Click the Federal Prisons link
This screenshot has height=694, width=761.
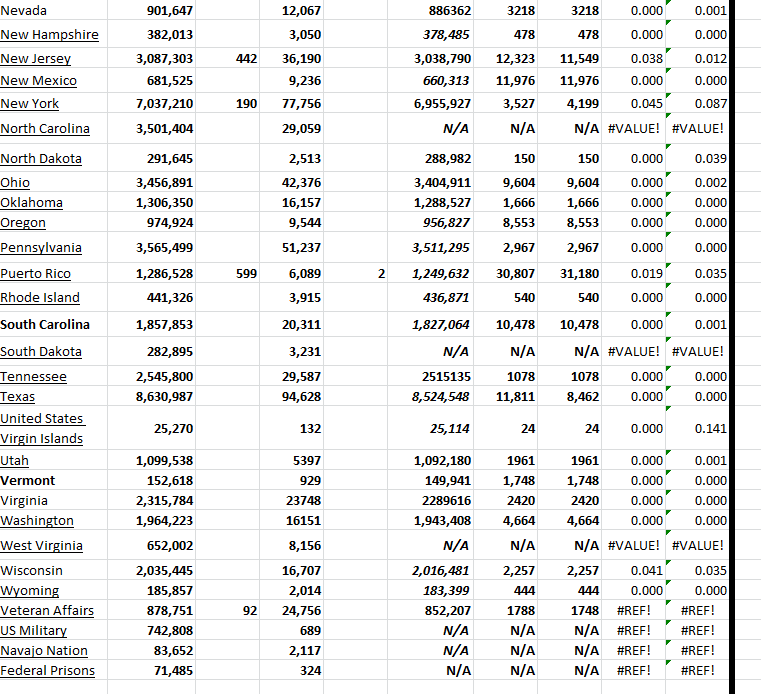pos(47,670)
